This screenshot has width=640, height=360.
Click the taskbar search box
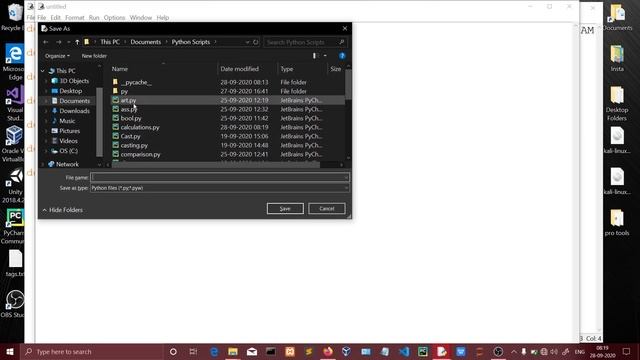(x=92, y=352)
